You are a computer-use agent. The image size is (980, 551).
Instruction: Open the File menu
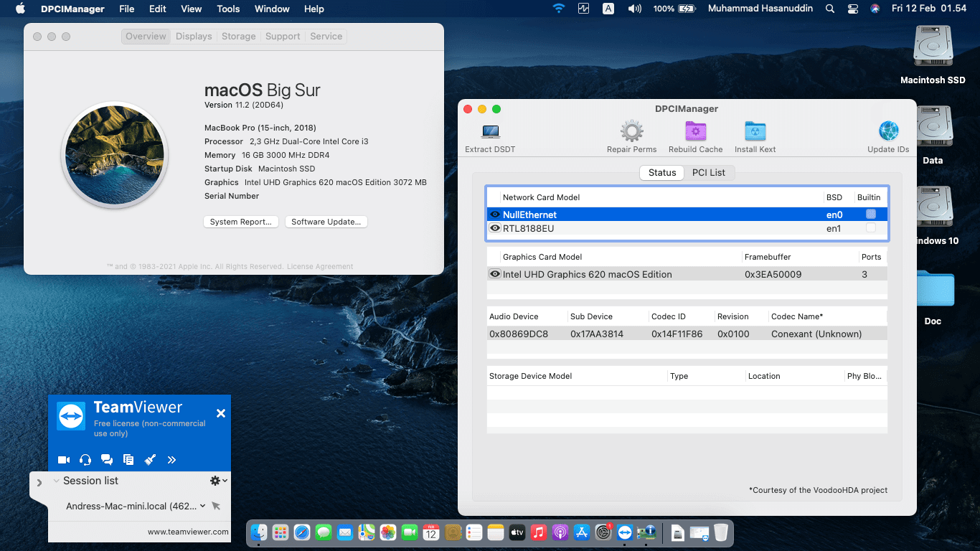pyautogui.click(x=126, y=9)
